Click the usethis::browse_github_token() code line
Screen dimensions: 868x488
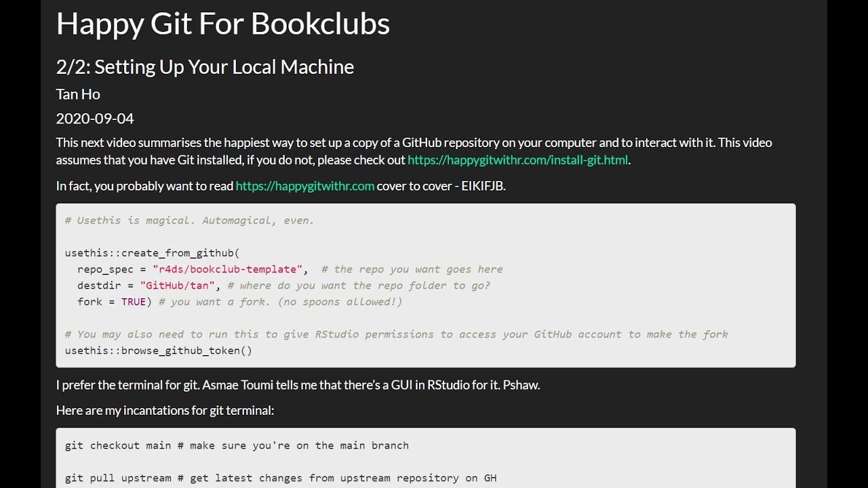(x=159, y=350)
